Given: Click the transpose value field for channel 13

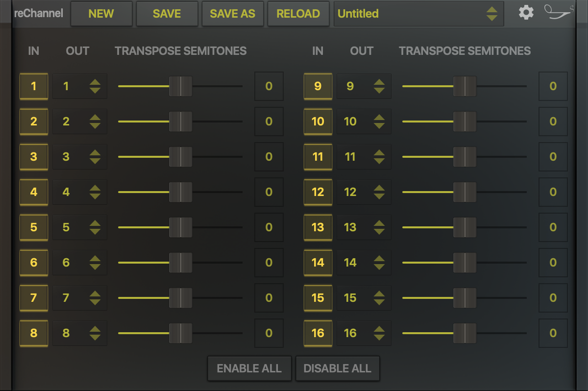Looking at the screenshot, I should tap(553, 227).
